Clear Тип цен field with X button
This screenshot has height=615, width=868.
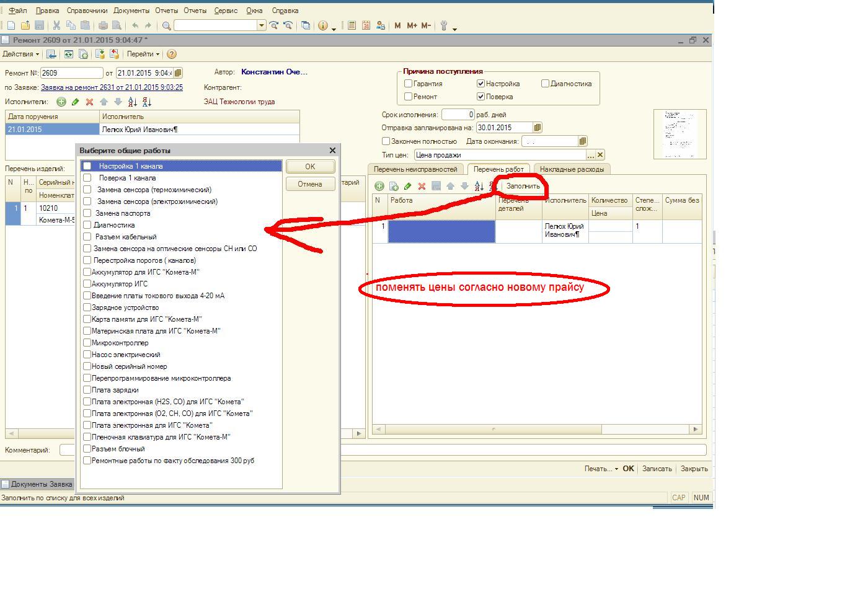click(600, 155)
